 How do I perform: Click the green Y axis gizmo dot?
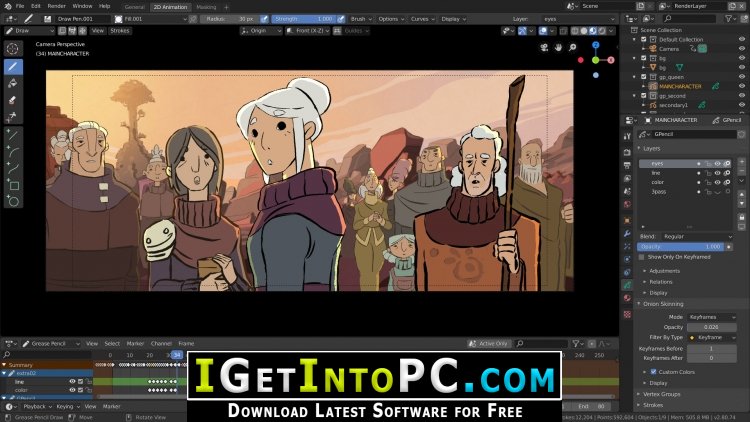[x=596, y=60]
